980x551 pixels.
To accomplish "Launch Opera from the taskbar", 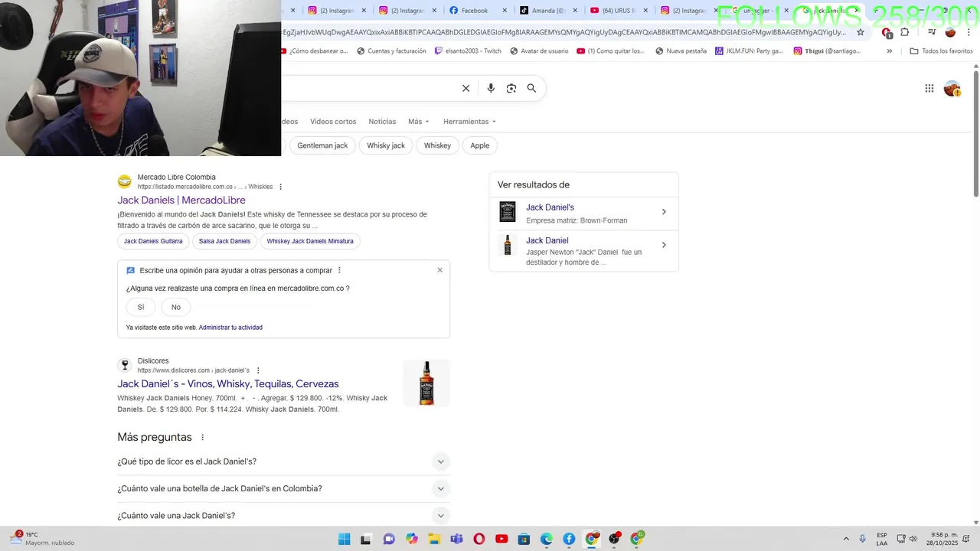I will [x=479, y=539].
